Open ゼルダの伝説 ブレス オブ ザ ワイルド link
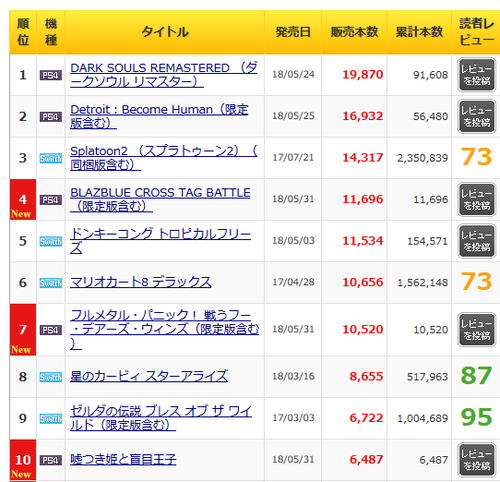Viewport: 500px width, 482px height. pyautogui.click(x=161, y=418)
